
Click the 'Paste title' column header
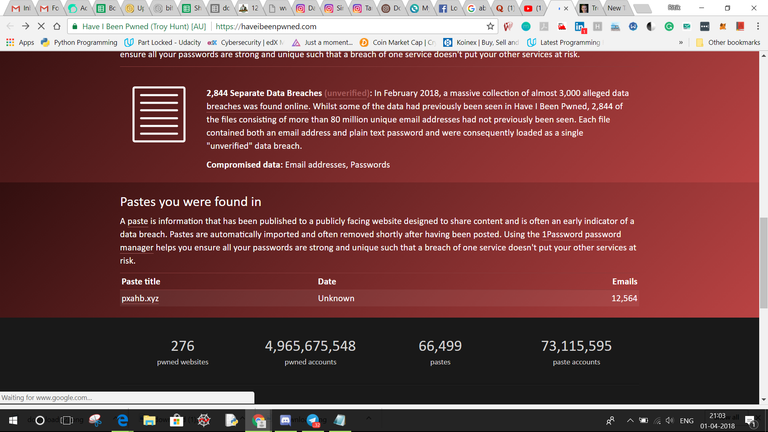(x=141, y=282)
